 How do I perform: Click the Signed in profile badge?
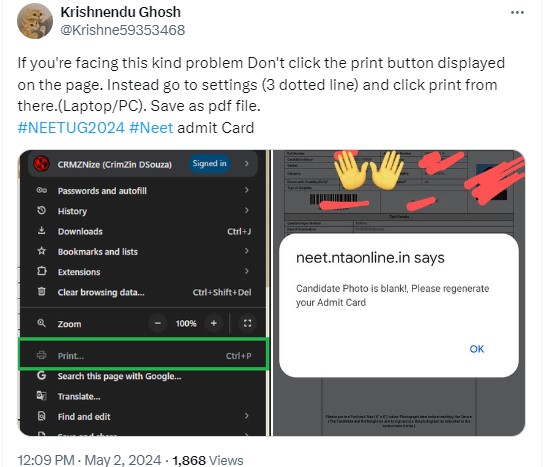click(209, 164)
